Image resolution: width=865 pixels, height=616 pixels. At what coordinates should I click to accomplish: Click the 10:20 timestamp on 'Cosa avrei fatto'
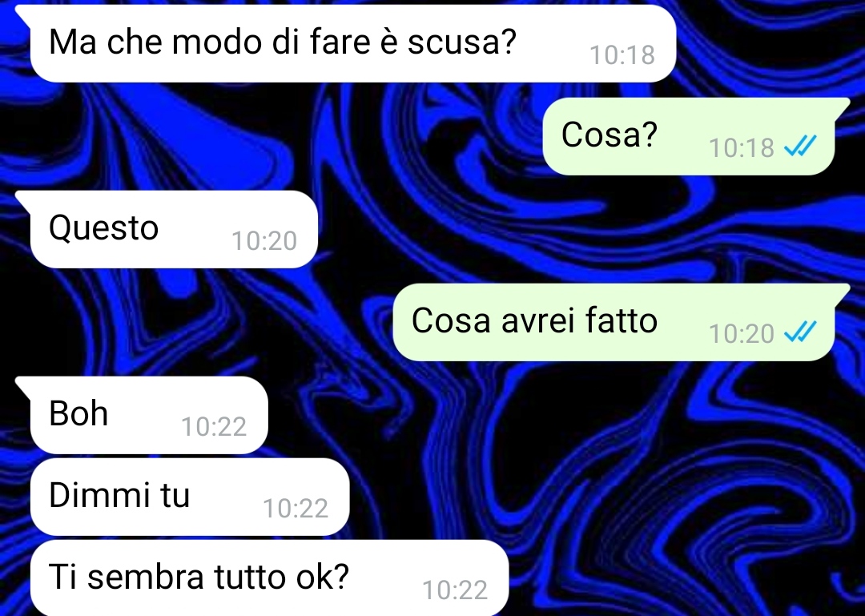click(x=742, y=334)
